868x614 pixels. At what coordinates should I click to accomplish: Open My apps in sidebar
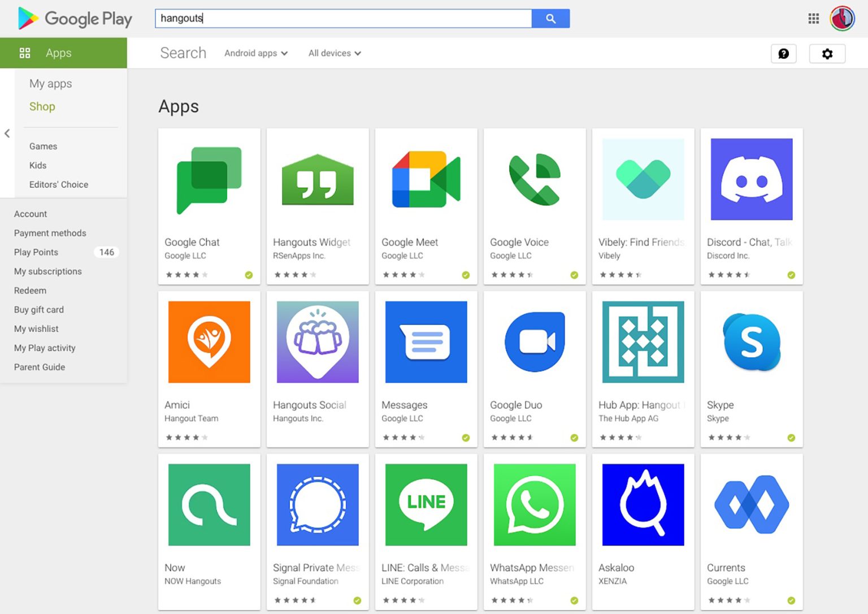51,84
